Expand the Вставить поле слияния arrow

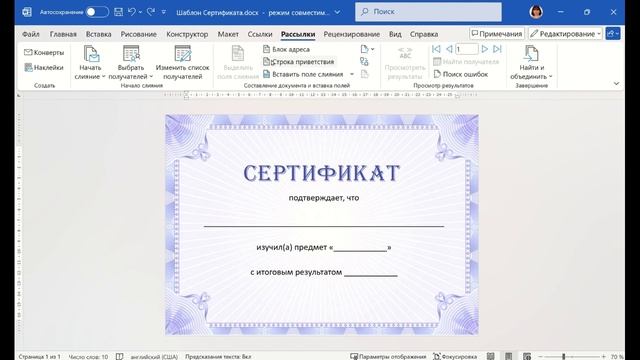352,74
